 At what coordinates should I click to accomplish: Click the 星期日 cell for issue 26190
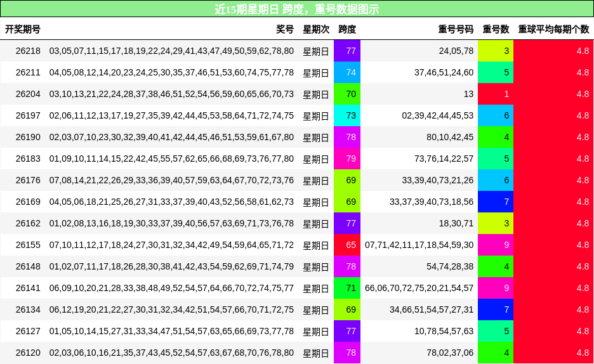316,138
